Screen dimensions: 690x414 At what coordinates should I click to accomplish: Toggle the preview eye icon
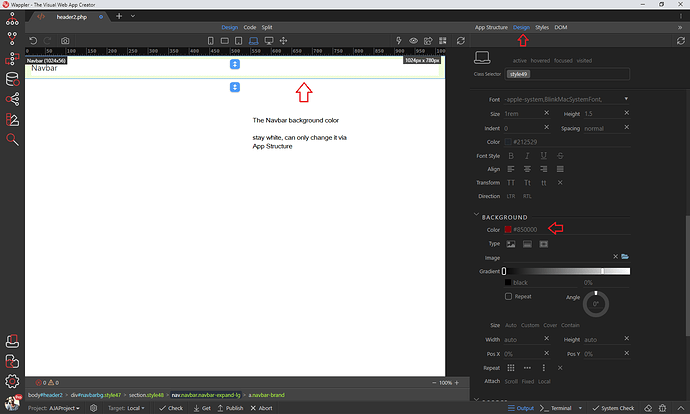coord(413,40)
